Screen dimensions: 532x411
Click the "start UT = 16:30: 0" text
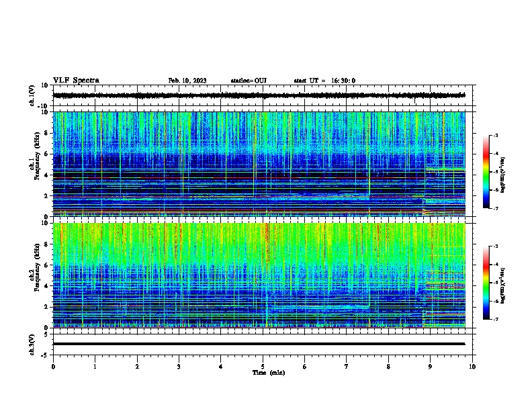pos(324,81)
